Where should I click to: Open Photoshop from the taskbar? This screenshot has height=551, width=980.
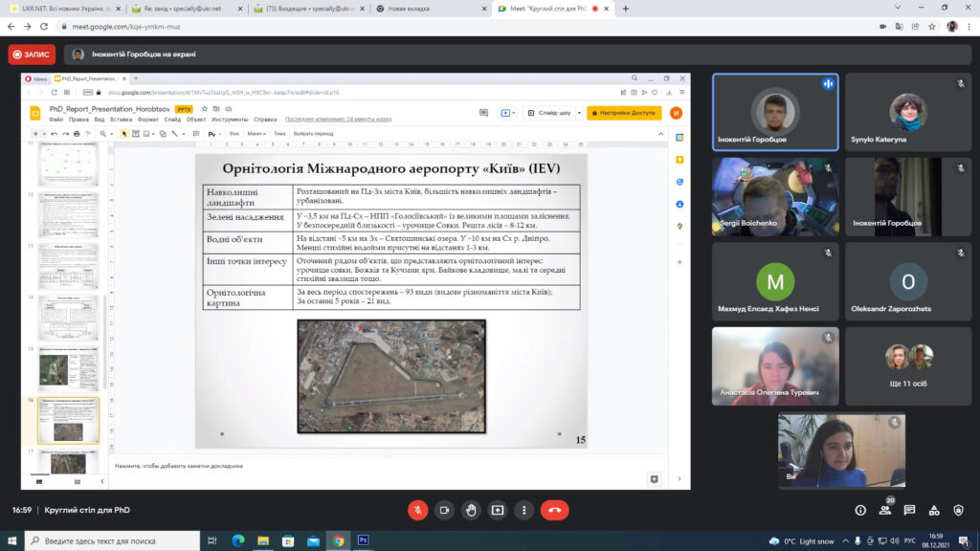(x=363, y=540)
